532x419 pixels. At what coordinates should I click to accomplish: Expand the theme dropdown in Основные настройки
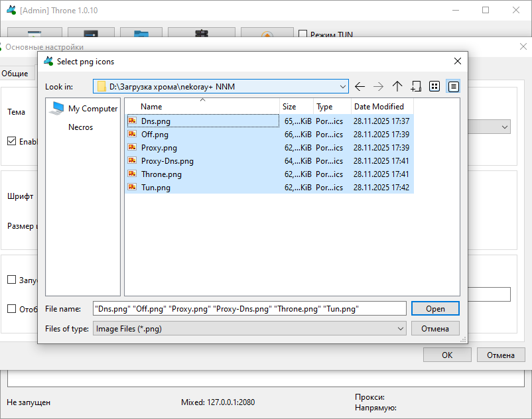pyautogui.click(x=505, y=127)
